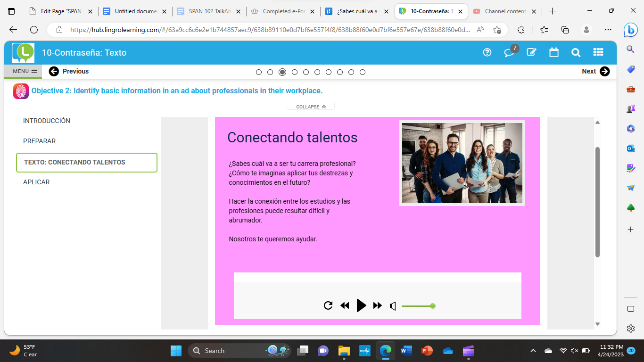Restart audio with the replay icon
Viewport: 644px width, 362px height.
tap(328, 305)
